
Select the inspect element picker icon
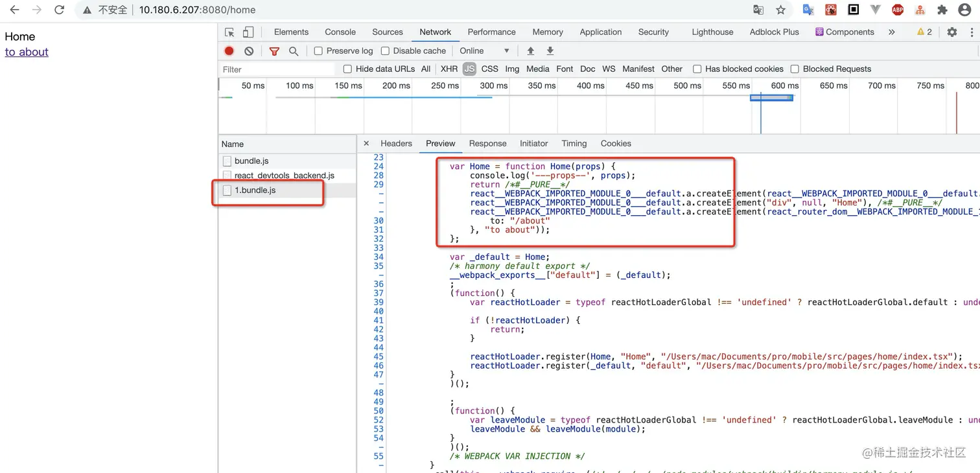click(x=229, y=32)
